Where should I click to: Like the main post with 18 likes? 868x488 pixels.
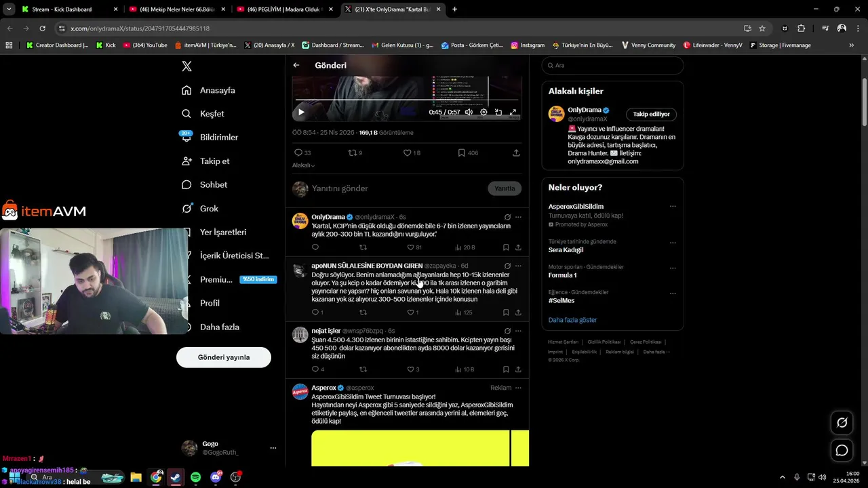[412, 153]
